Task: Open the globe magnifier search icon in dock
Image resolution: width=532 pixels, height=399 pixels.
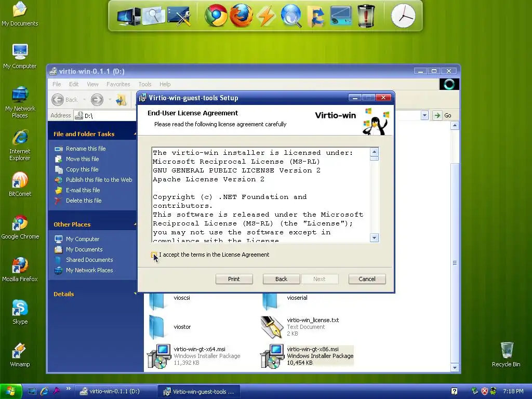Action: [x=291, y=16]
